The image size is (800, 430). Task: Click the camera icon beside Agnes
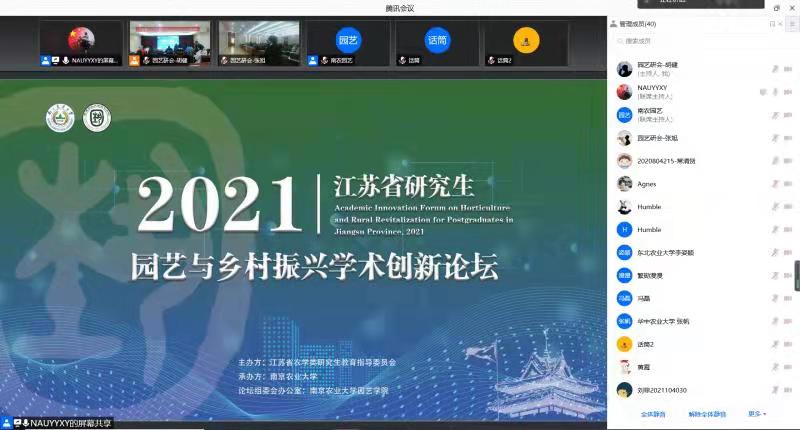pyautogui.click(x=789, y=184)
